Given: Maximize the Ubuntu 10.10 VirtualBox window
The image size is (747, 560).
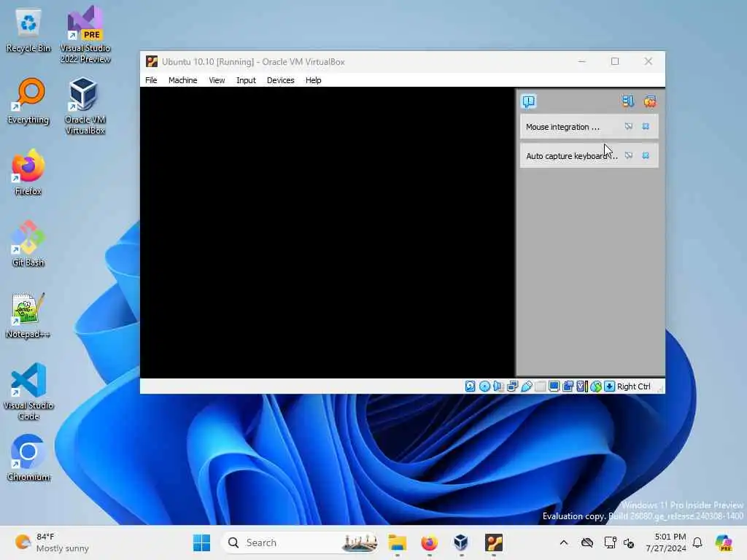Looking at the screenshot, I should click(x=615, y=61).
